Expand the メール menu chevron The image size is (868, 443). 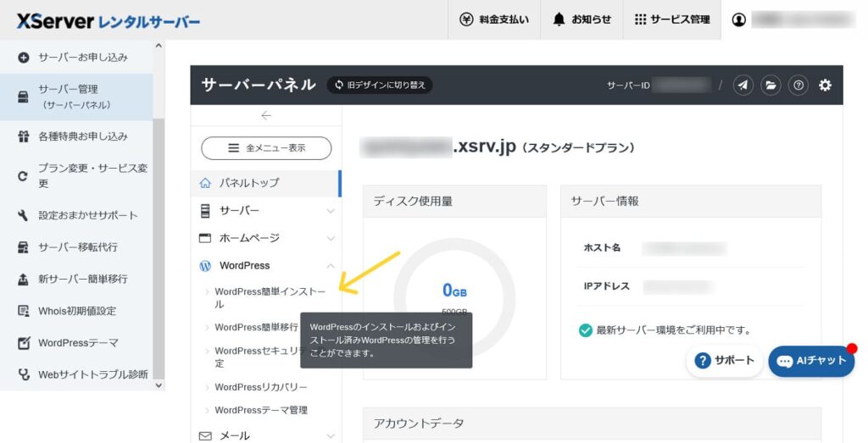(331, 436)
